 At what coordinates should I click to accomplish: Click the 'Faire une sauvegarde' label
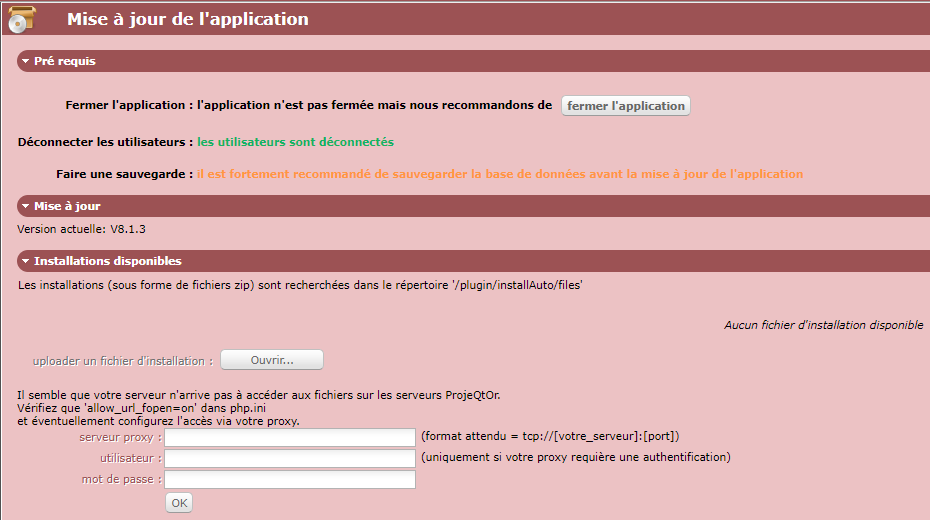125,174
